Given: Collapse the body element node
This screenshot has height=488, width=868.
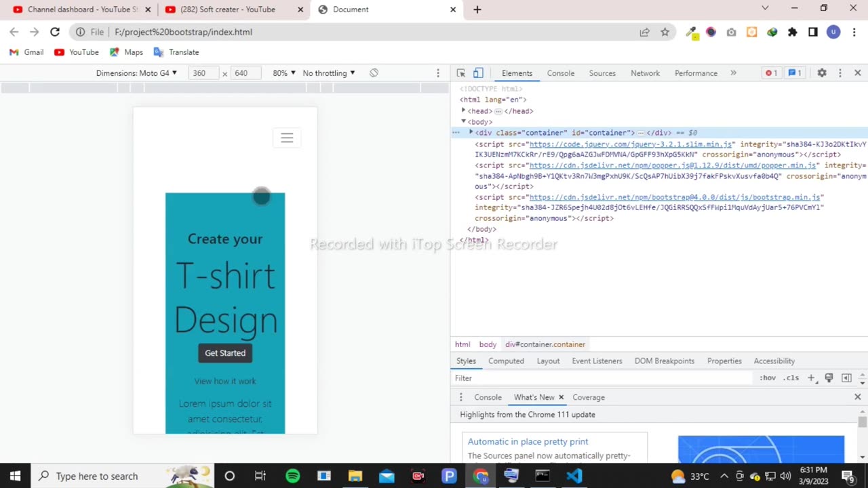Looking at the screenshot, I should pyautogui.click(x=464, y=121).
